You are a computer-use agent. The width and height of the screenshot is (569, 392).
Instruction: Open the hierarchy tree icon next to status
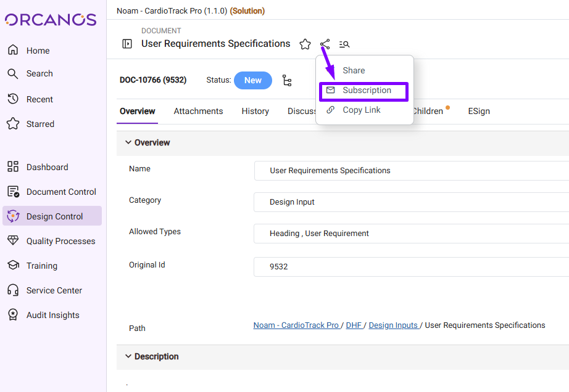287,81
